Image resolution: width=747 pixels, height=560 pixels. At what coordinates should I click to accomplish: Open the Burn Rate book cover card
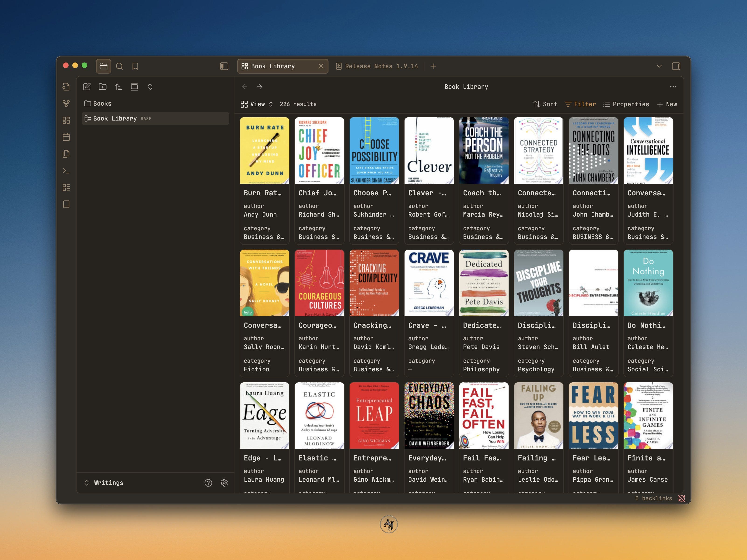point(264,151)
